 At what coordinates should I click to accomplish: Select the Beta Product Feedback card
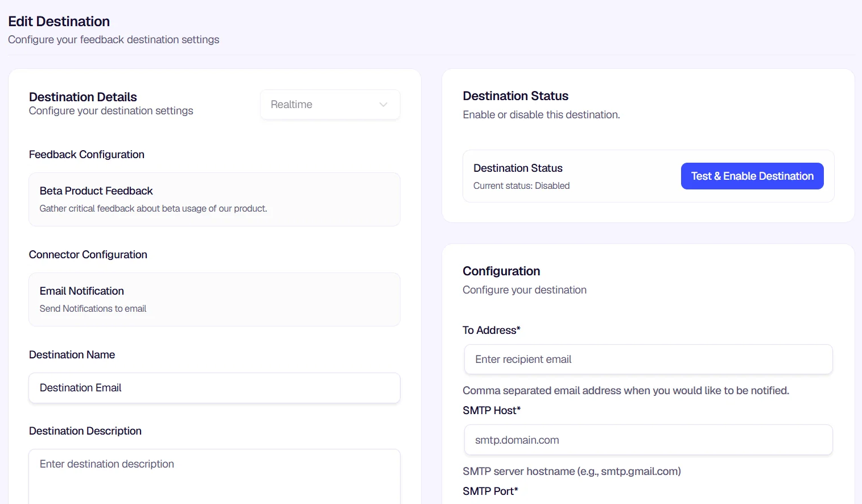(215, 200)
